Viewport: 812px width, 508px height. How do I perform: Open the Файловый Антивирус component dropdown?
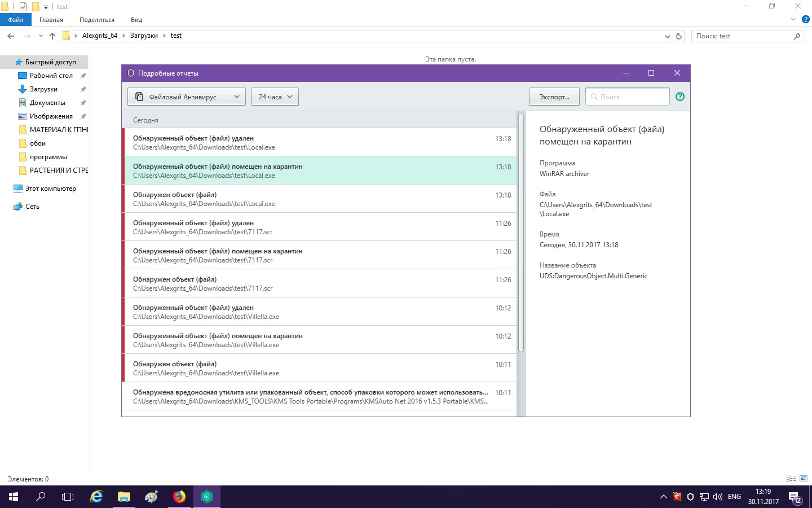coord(187,97)
